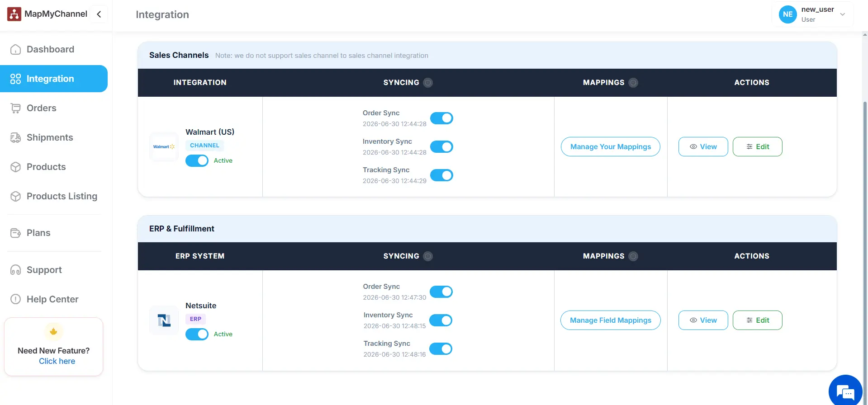
Task: Collapse the sidebar with the chevron button
Action: coord(99,14)
